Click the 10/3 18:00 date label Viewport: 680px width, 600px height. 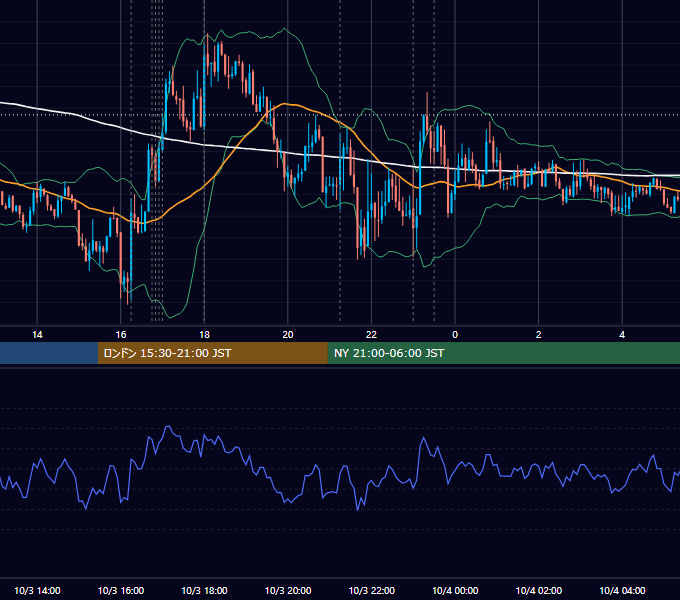pyautogui.click(x=204, y=590)
